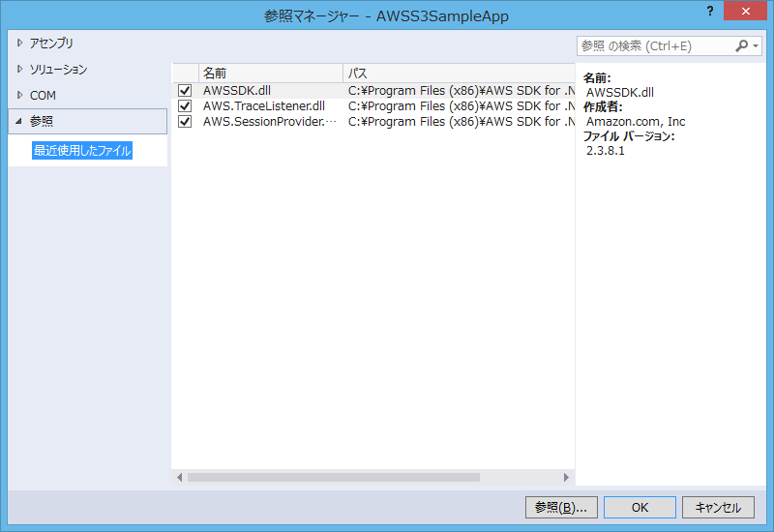Select 最近使用したファイル item
774x532 pixels.
(82, 151)
